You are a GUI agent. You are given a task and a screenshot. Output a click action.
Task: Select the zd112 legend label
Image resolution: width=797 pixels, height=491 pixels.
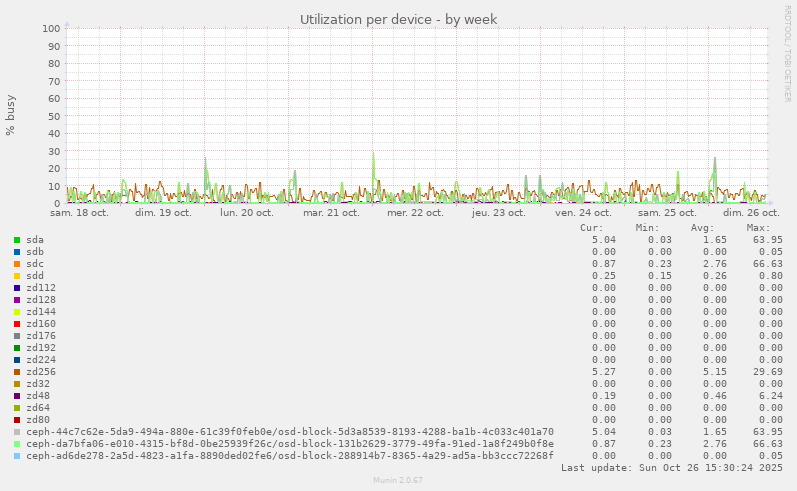coord(41,288)
